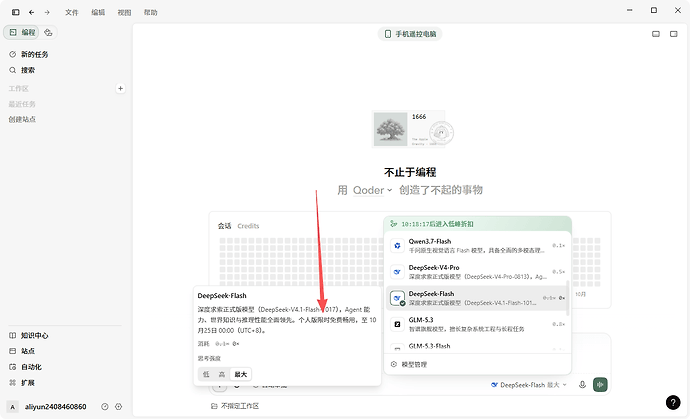Open the help question mark button

673,402
